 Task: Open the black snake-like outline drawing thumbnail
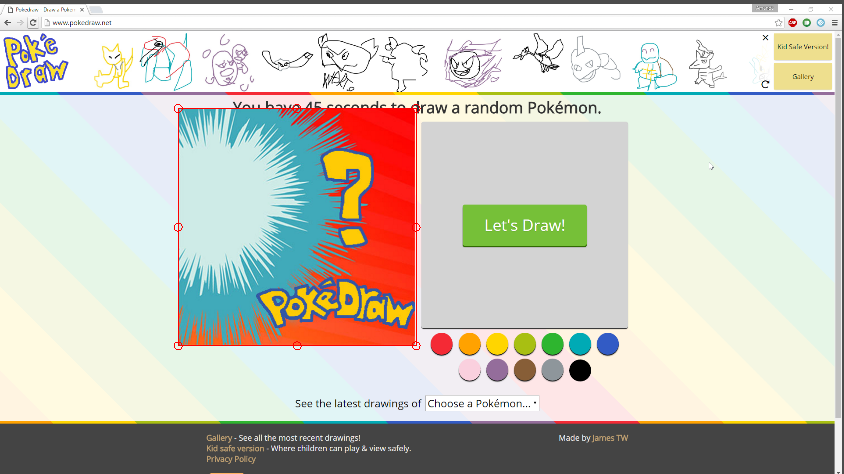pyautogui.click(x=287, y=61)
